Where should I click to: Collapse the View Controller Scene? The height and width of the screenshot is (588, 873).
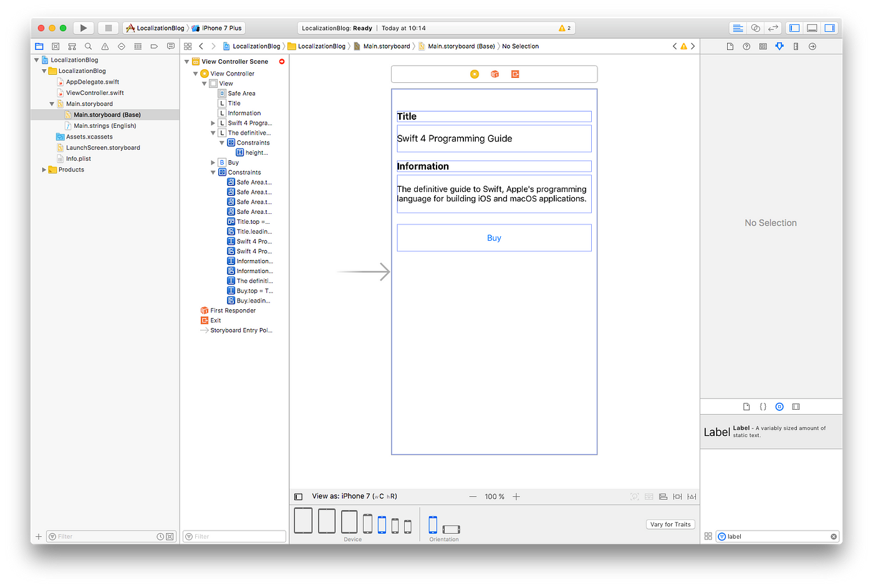[186, 62]
